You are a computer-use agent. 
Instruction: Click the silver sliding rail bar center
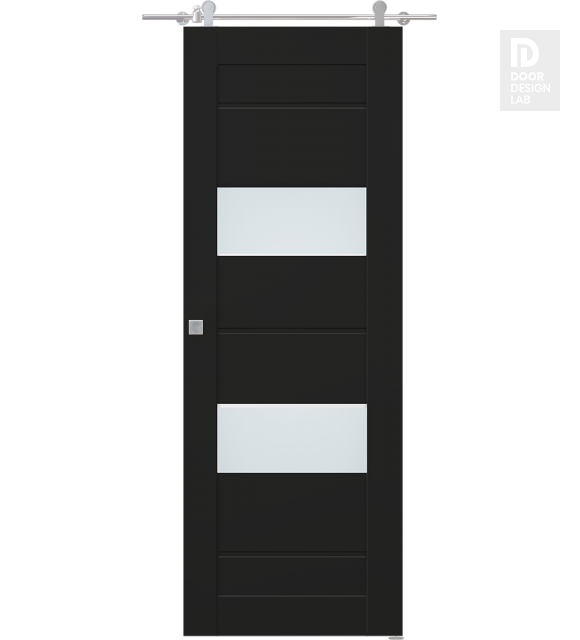pos(289,17)
